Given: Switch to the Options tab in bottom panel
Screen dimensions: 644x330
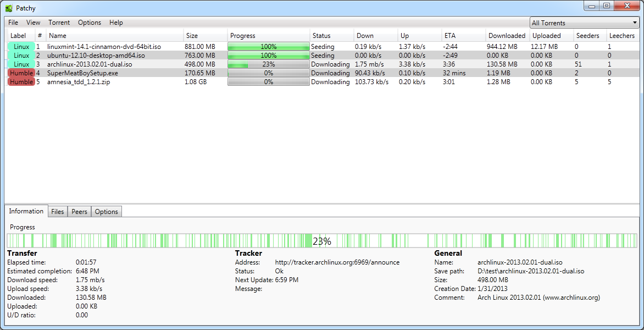Looking at the screenshot, I should point(107,212).
